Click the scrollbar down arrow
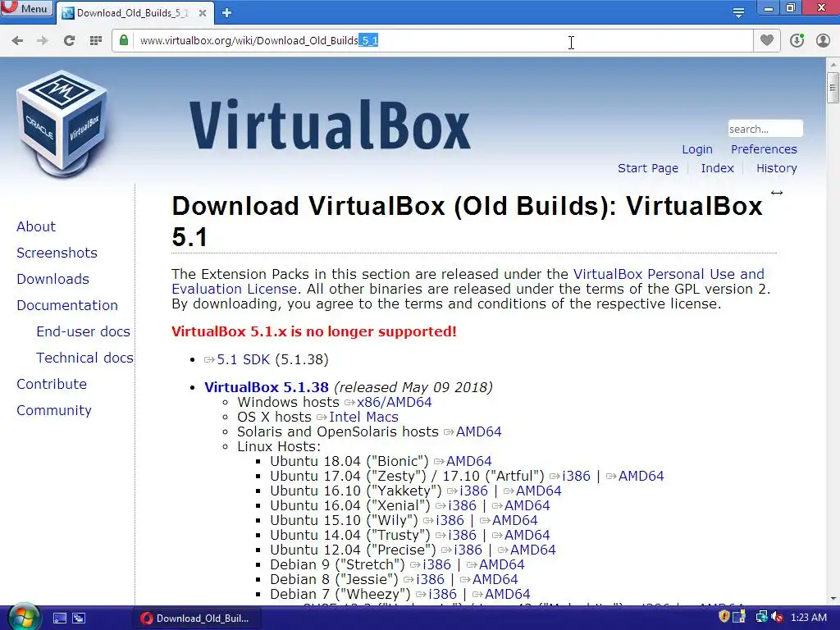 833,599
